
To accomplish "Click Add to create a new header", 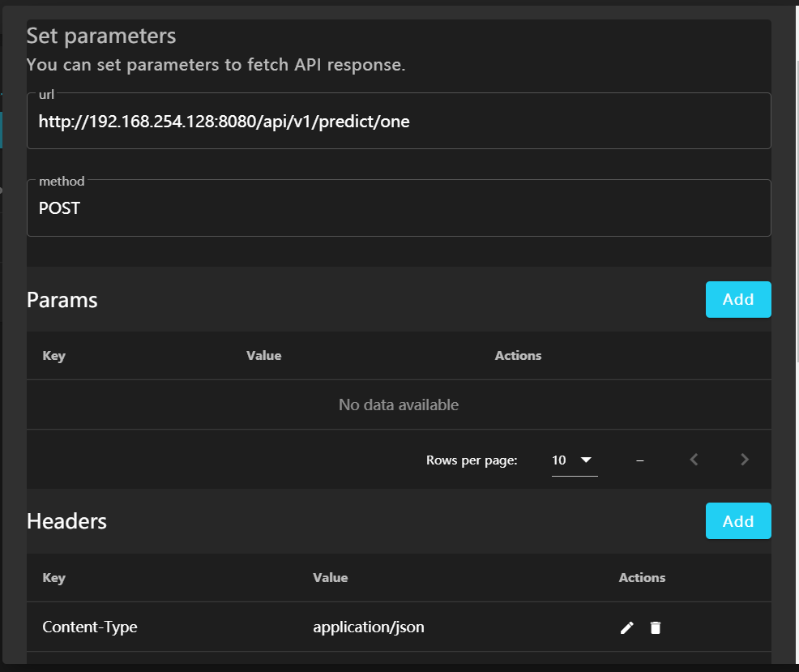I will tap(738, 520).
